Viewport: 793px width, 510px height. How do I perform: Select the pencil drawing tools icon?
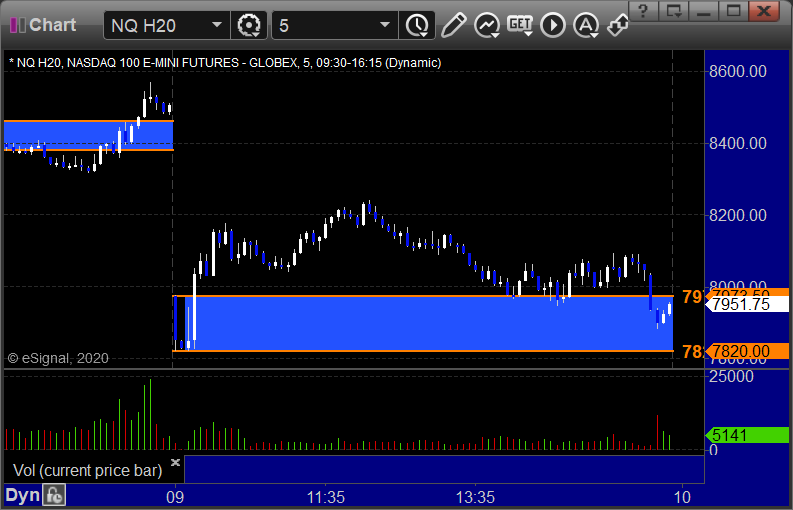click(453, 25)
